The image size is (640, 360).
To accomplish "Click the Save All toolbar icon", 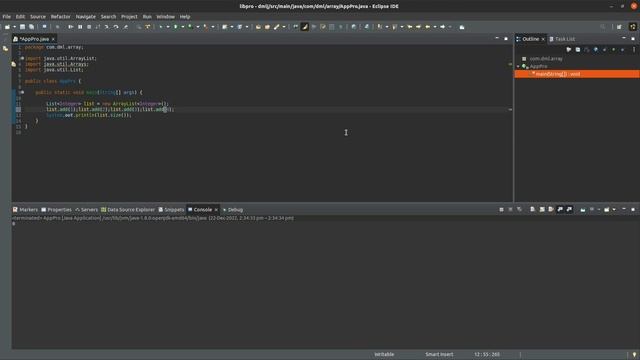I will point(31,27).
